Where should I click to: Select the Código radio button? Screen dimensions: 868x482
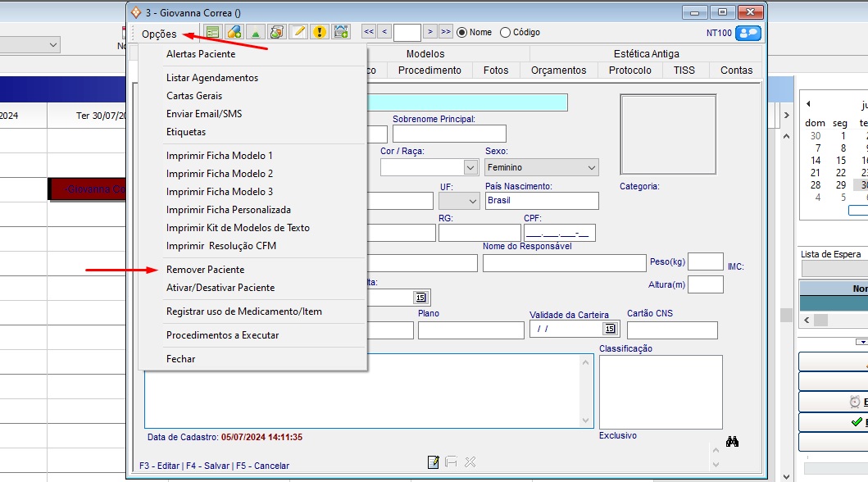pyautogui.click(x=505, y=33)
